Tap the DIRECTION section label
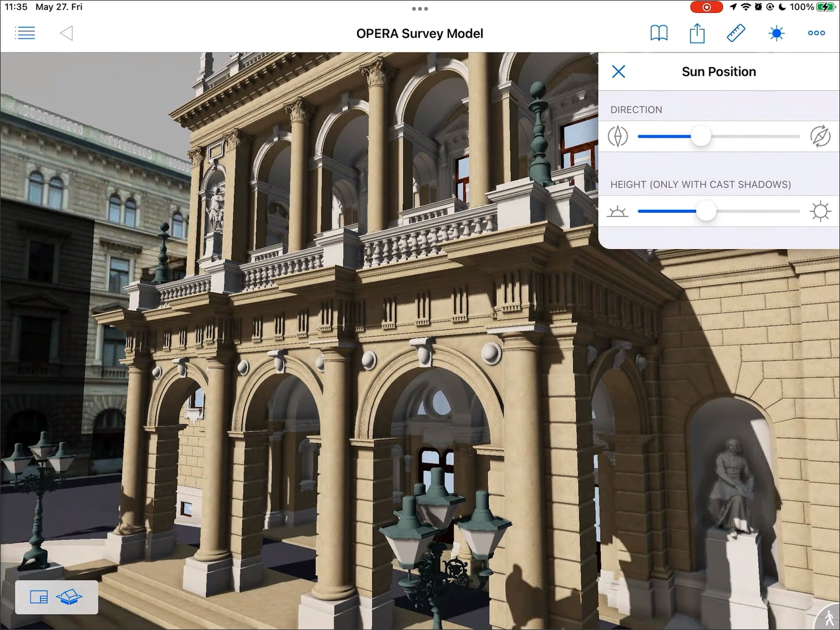The width and height of the screenshot is (840, 630). (636, 110)
